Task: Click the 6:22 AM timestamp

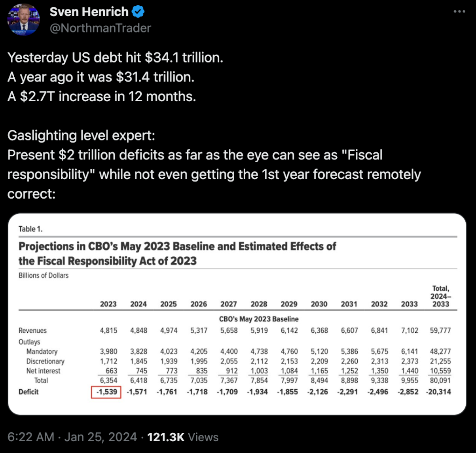Action: [x=31, y=437]
